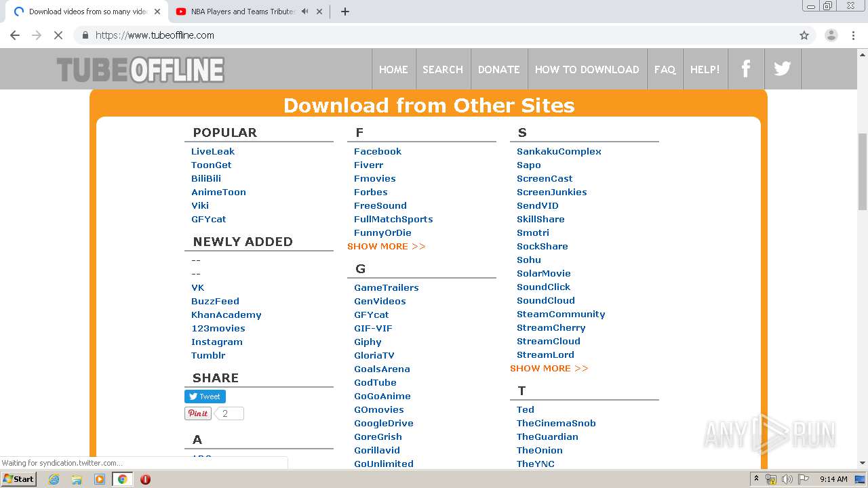Pin the page with the Pinit button
This screenshot has height=488, width=868.
[x=198, y=413]
